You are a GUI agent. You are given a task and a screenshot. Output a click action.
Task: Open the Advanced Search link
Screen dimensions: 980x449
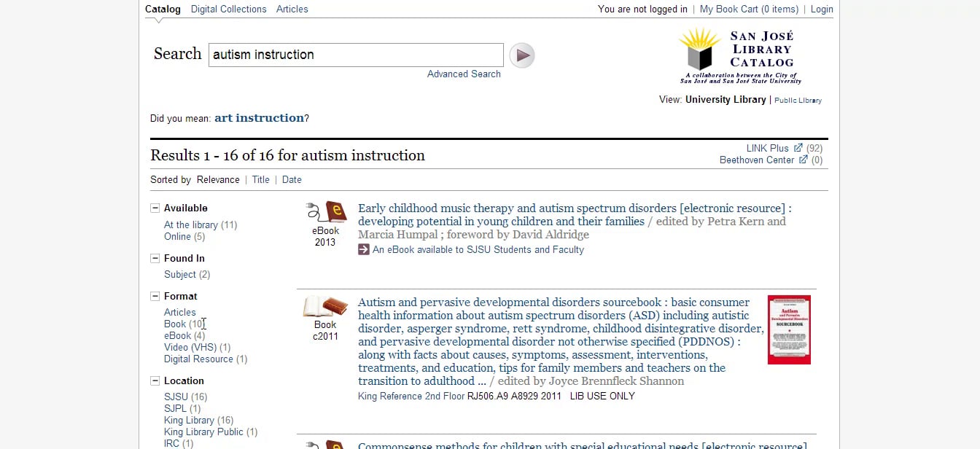[464, 74]
